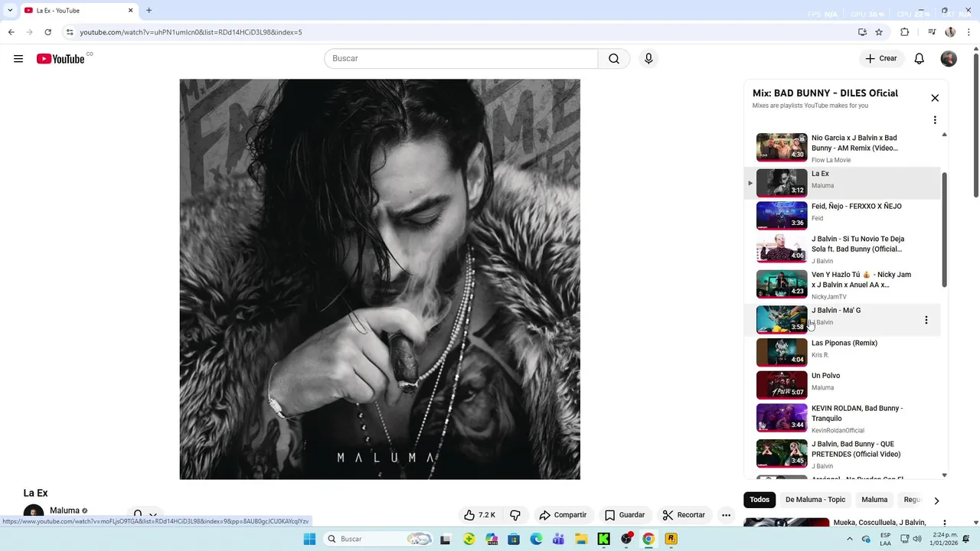
Task: Go back in the browser
Action: [11, 32]
